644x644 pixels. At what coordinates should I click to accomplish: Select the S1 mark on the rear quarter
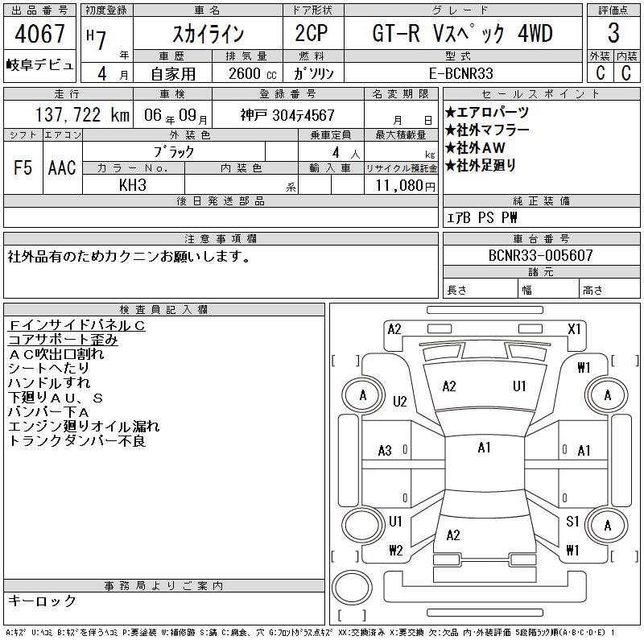(x=572, y=522)
